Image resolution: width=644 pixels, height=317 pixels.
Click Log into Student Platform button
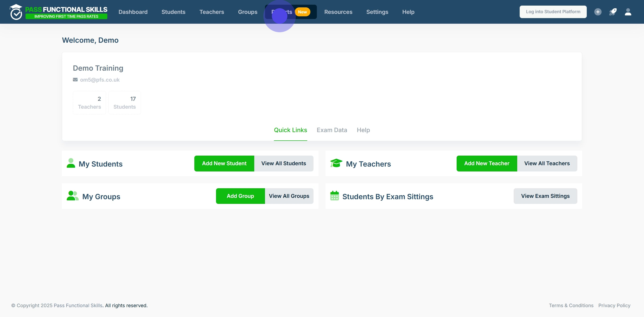(x=553, y=12)
